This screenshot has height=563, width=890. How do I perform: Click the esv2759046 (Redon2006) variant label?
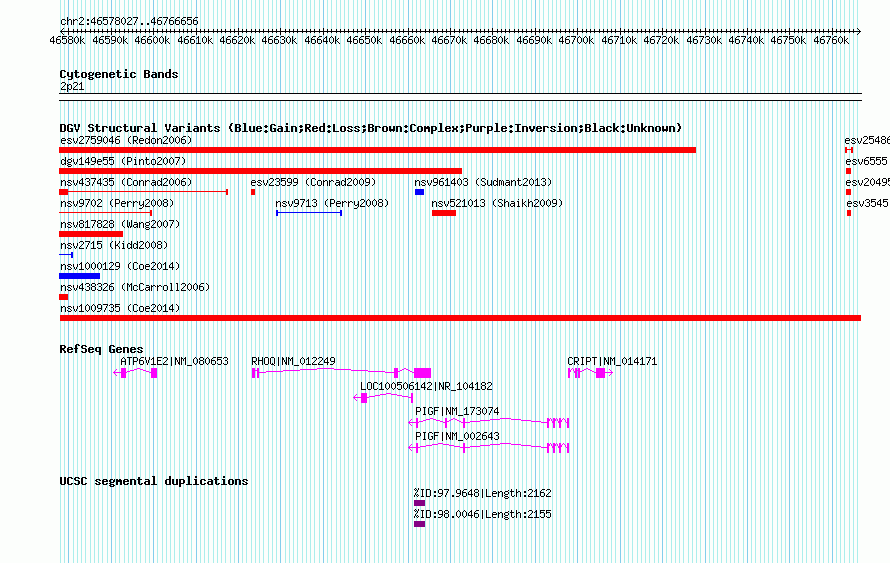[126, 140]
